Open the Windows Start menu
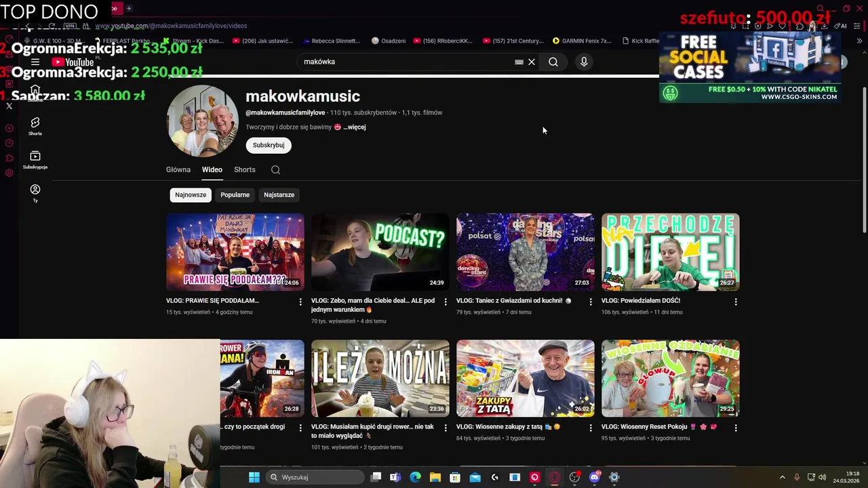The width and height of the screenshot is (868, 488). 254,477
